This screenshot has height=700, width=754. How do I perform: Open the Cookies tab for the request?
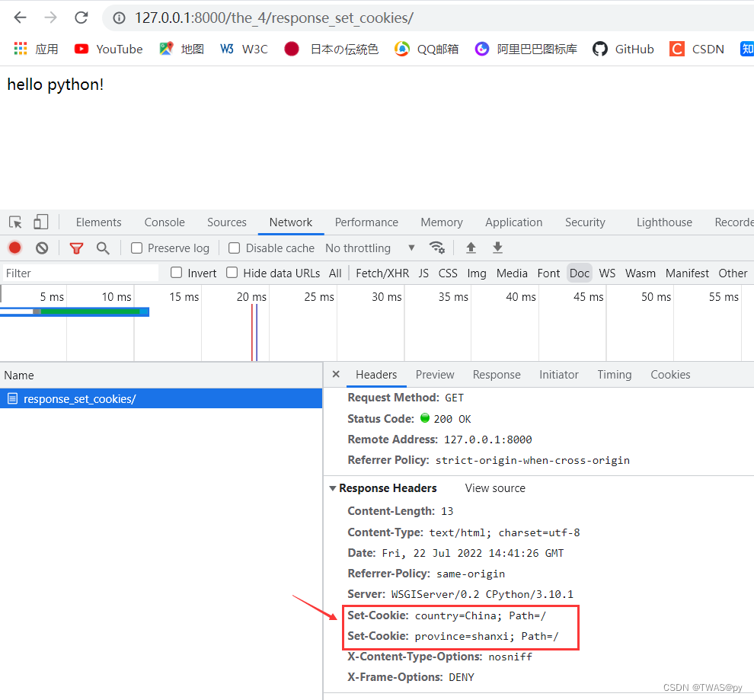tap(670, 374)
